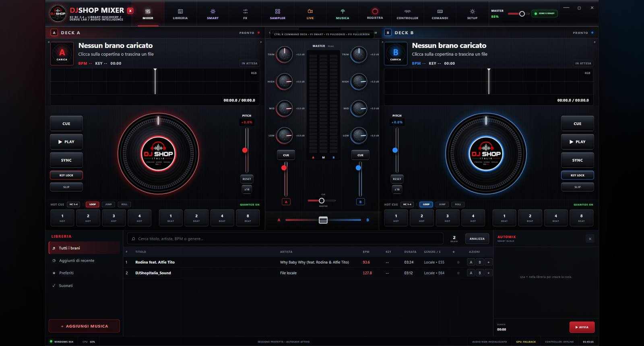Favorite the Rodina feat. Alfie Tito track star

[458, 262]
